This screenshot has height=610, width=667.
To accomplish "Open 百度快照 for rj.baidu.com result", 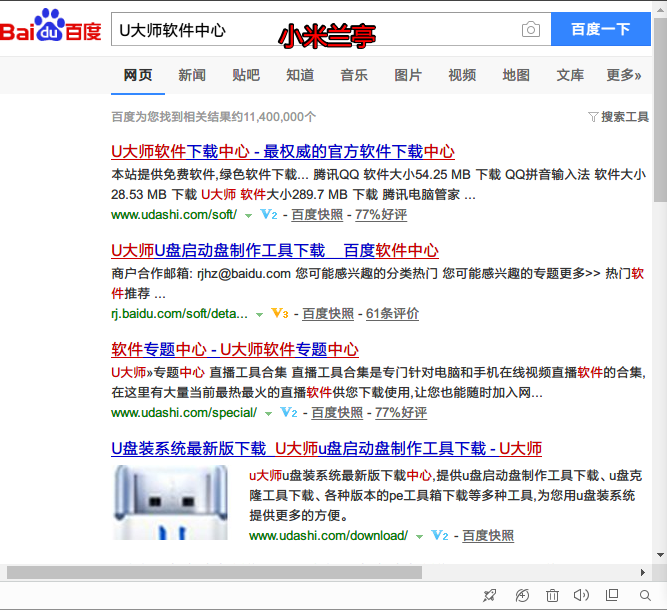I will coord(328,314).
